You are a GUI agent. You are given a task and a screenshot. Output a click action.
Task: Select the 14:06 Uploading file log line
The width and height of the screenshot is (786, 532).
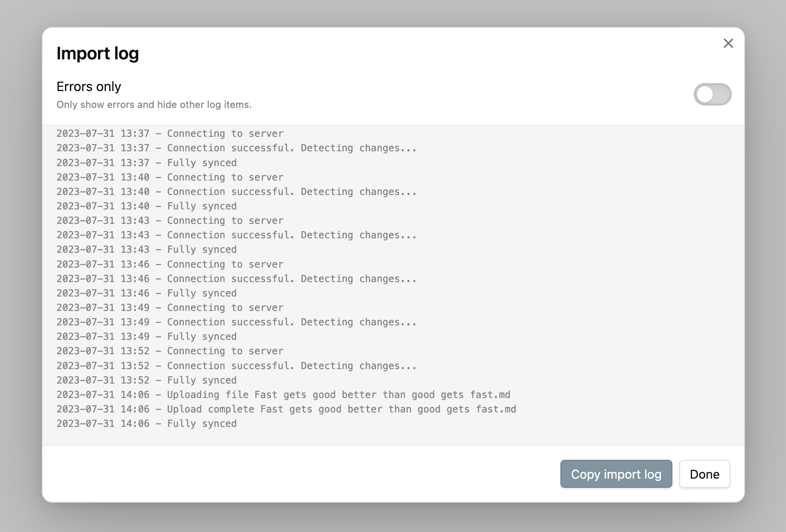(x=283, y=395)
